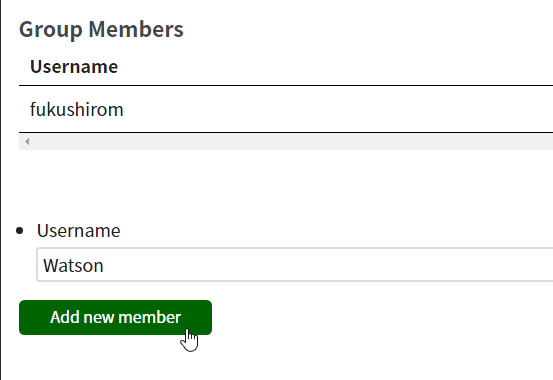Click the Username column header

coord(74,66)
